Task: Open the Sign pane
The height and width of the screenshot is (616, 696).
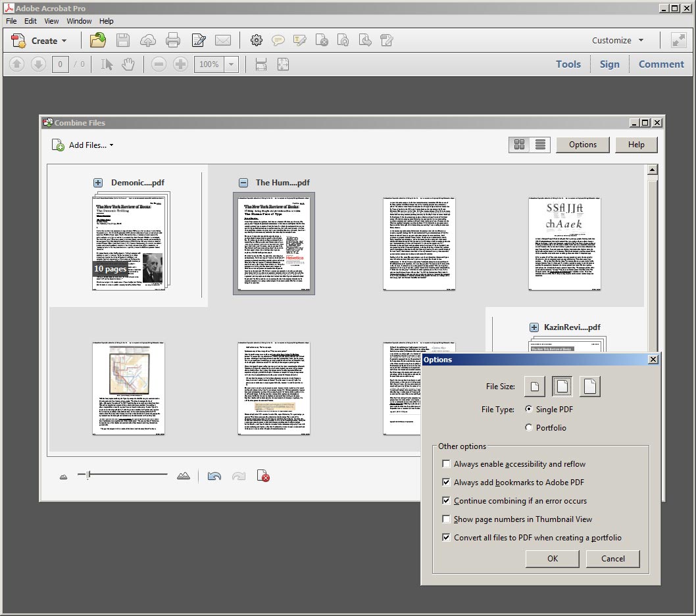Action: tap(609, 64)
